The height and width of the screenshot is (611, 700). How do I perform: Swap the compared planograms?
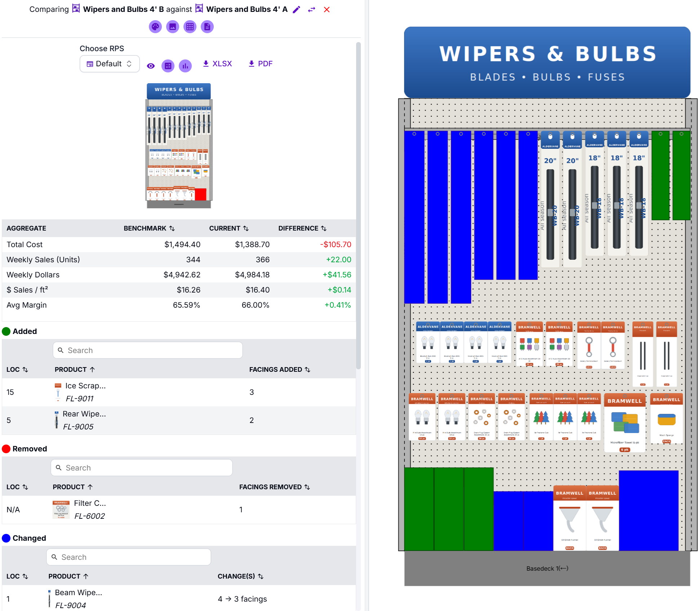click(312, 10)
